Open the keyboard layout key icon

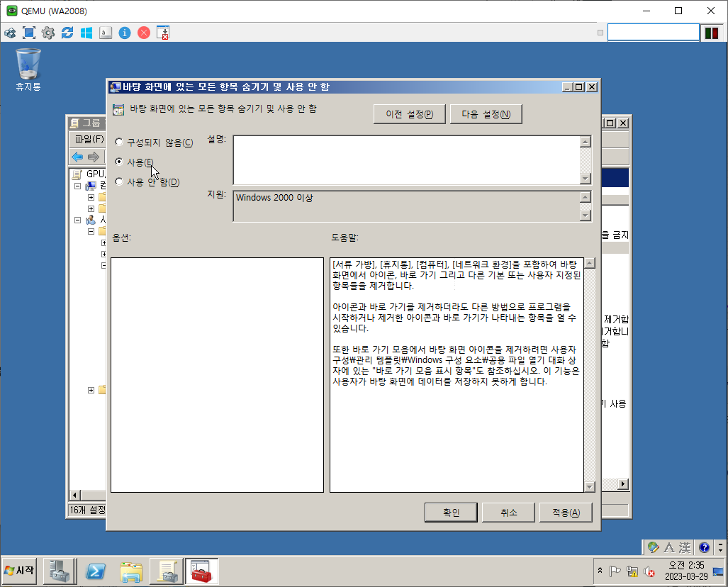point(106,33)
